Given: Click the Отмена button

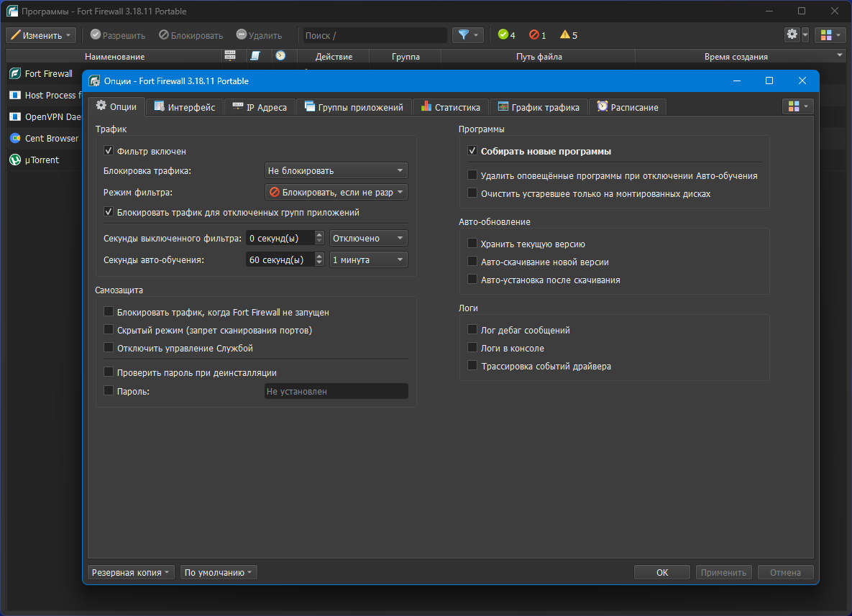Looking at the screenshot, I should [x=785, y=573].
